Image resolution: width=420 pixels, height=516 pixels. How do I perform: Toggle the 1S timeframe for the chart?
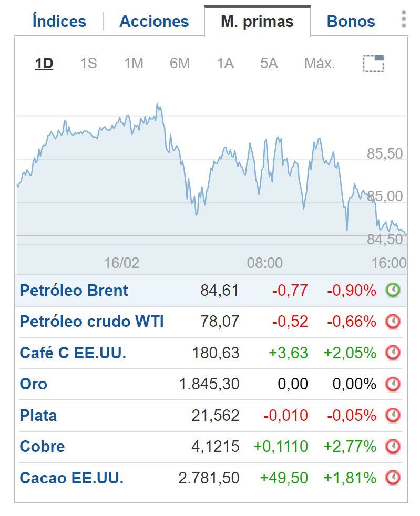pos(89,64)
